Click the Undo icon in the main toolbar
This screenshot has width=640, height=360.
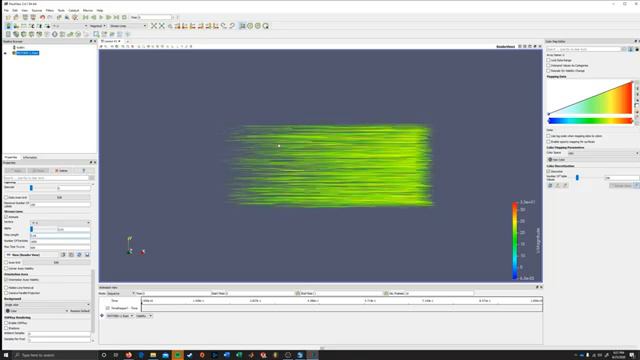click(42, 17)
